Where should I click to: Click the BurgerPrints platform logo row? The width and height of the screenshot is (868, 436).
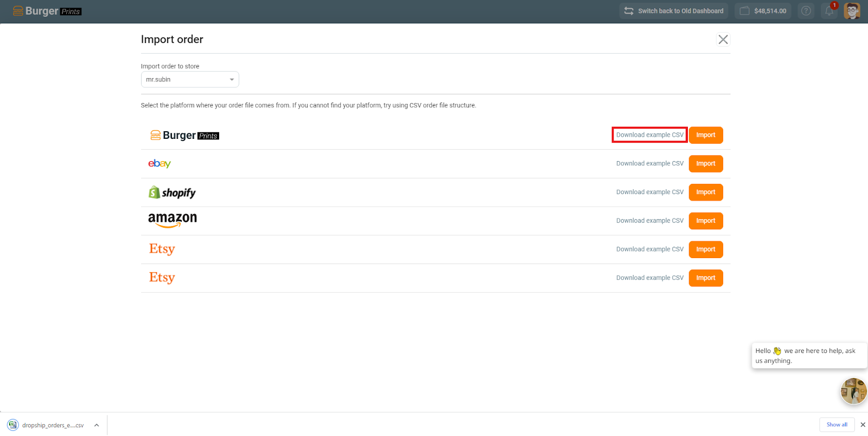point(184,135)
